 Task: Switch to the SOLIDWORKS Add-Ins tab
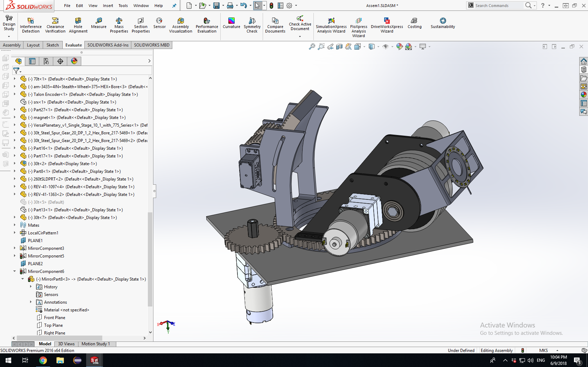pos(108,45)
